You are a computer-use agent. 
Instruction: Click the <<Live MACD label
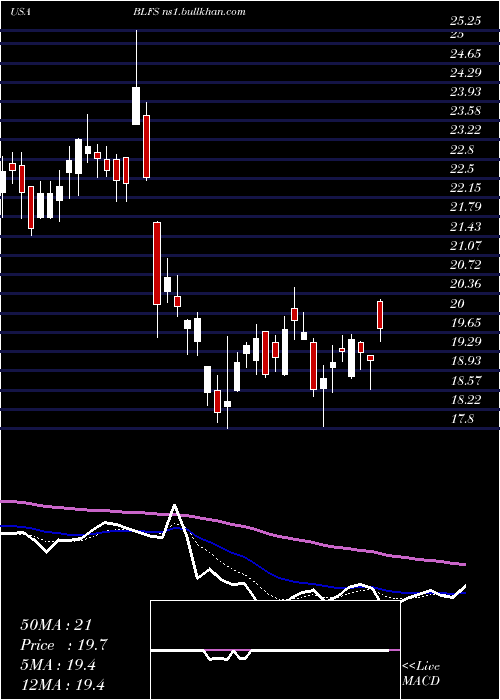421,674
